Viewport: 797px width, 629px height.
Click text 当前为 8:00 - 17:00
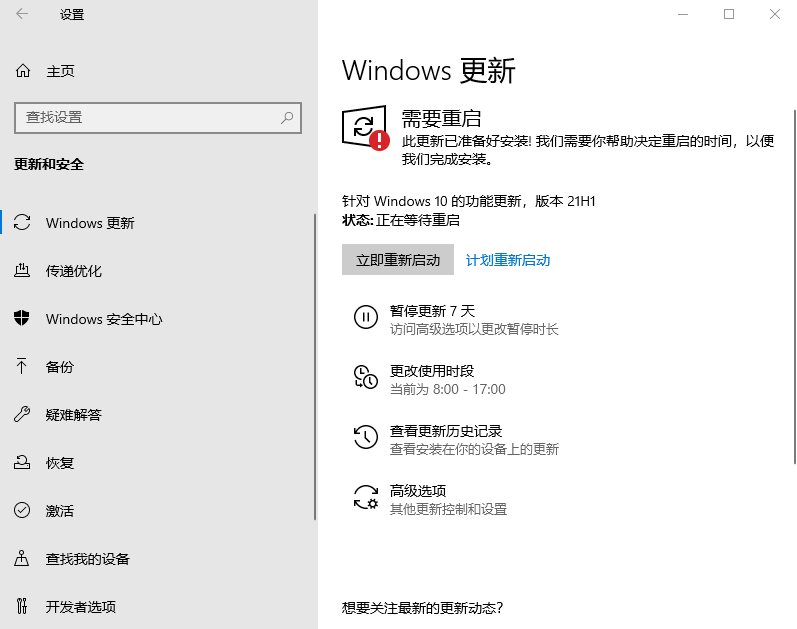(448, 390)
